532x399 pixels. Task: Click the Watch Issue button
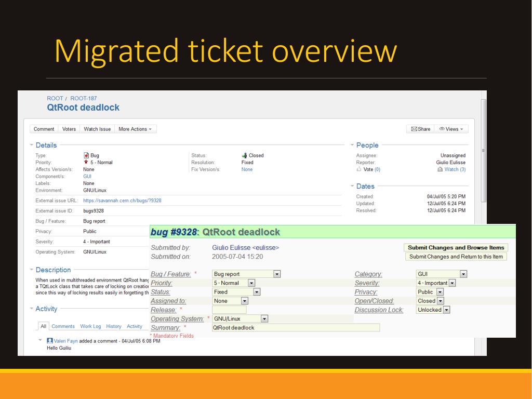pyautogui.click(x=97, y=129)
